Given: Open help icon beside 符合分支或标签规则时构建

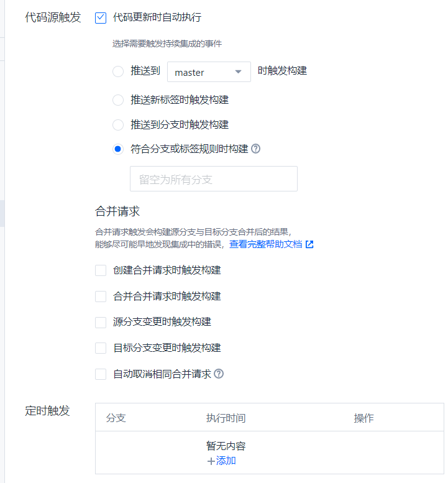Looking at the screenshot, I should click(255, 149).
